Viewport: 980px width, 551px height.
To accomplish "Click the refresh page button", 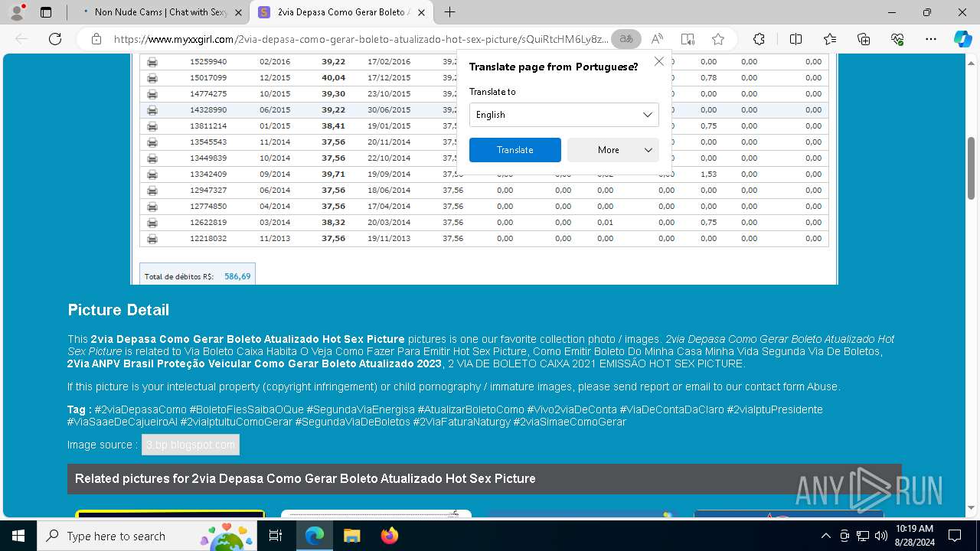I will [55, 39].
